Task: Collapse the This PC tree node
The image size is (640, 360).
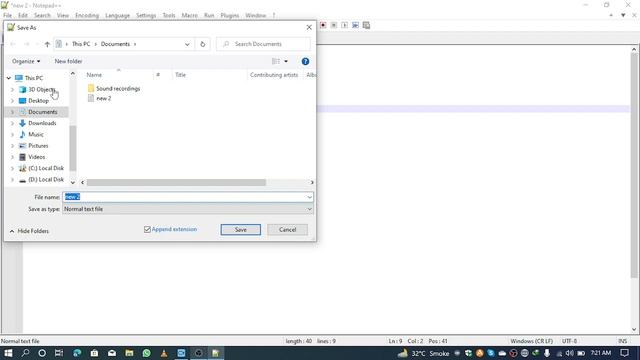Action: (x=9, y=78)
